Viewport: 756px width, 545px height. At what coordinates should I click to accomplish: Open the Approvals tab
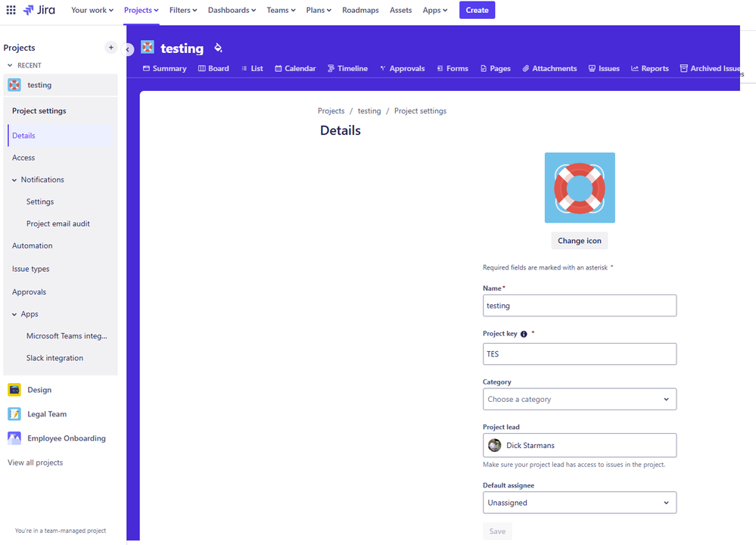(402, 68)
